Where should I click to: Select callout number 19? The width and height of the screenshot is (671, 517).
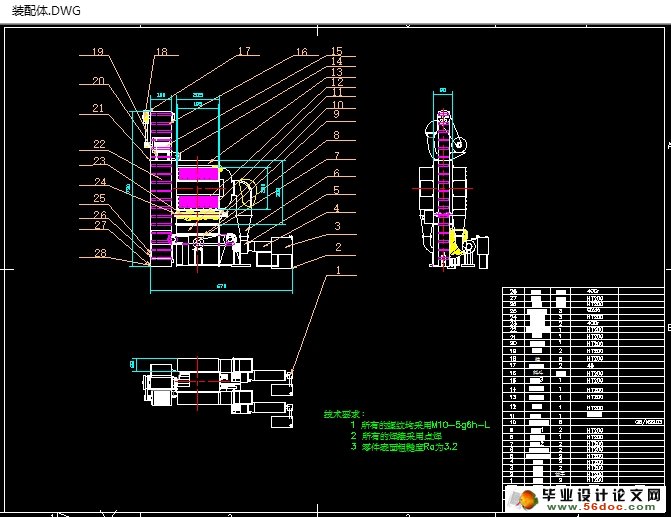98,51
